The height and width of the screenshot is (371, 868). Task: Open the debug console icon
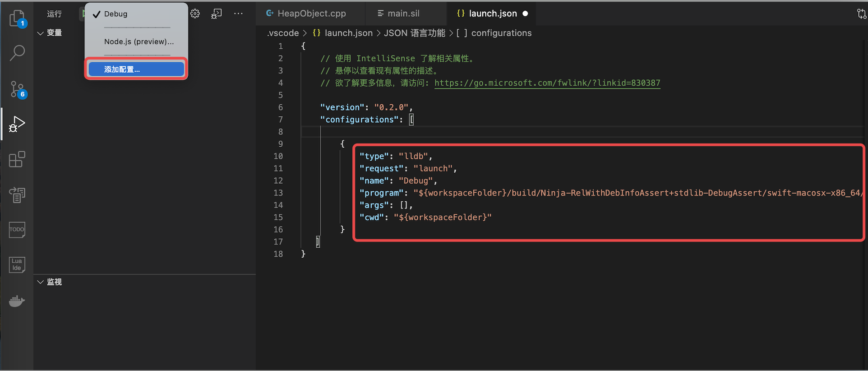[217, 14]
